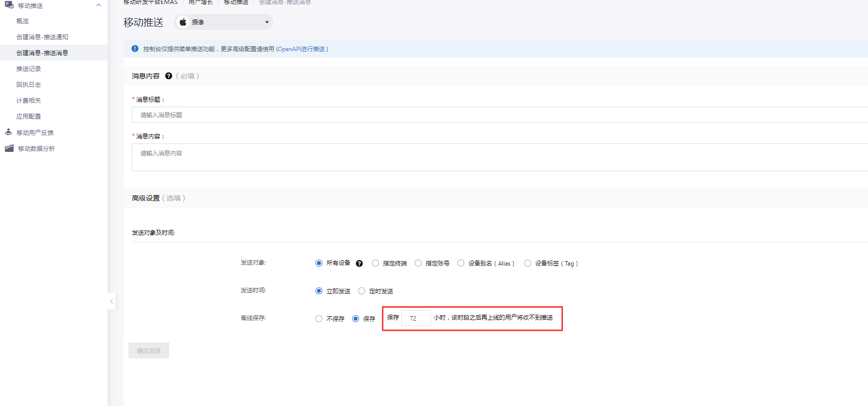Click the 移动用户反馈 icon
The height and width of the screenshot is (406, 868).
[8, 132]
